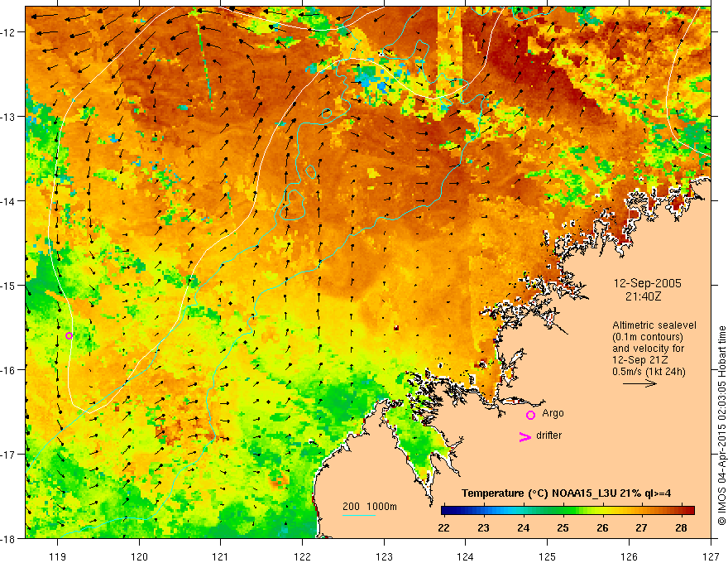
Task: Click the color bar label "25"
Action: click(x=563, y=528)
